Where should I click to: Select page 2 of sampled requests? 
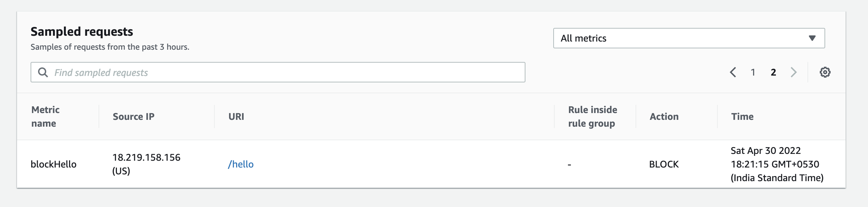point(774,72)
